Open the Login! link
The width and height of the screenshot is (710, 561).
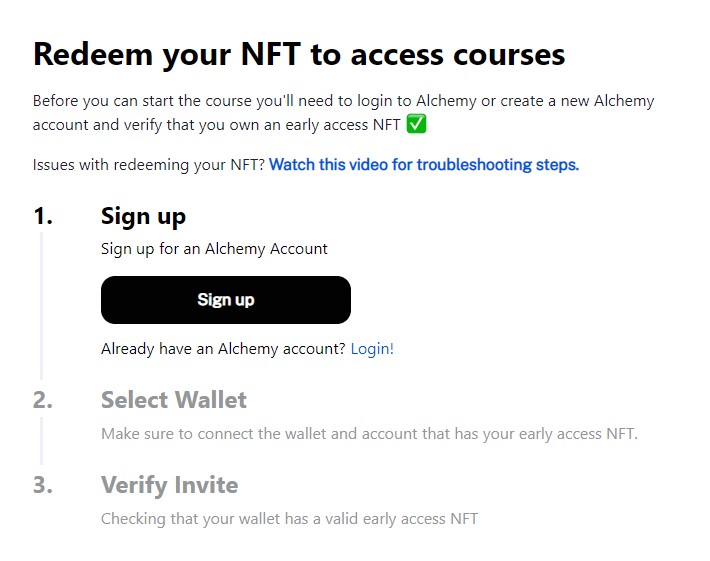(372, 349)
